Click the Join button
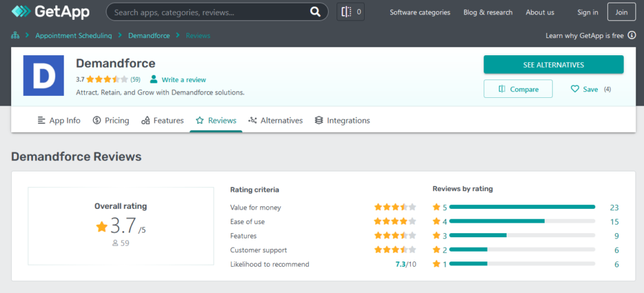Screen dimensions: 644x293 621,12
